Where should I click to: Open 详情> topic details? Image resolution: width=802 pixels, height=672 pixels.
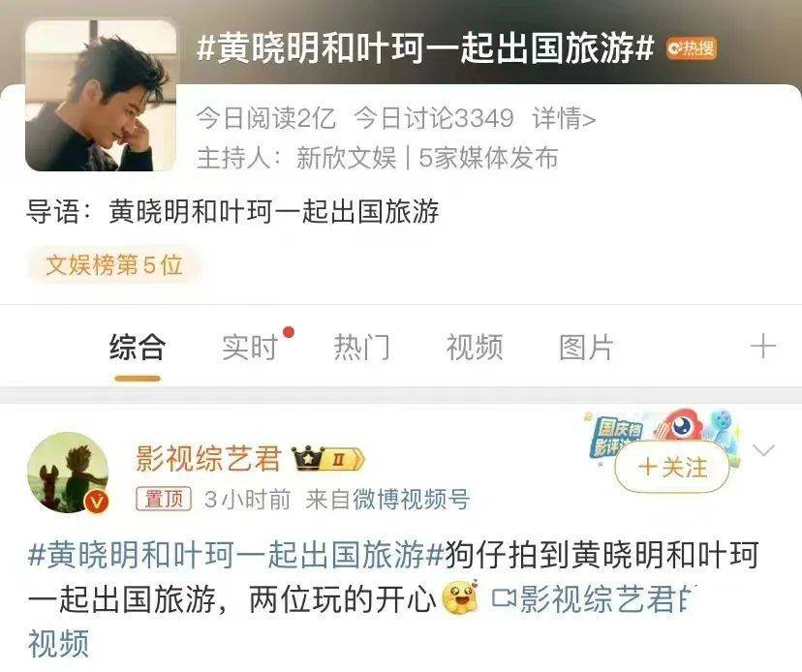pyautogui.click(x=564, y=119)
